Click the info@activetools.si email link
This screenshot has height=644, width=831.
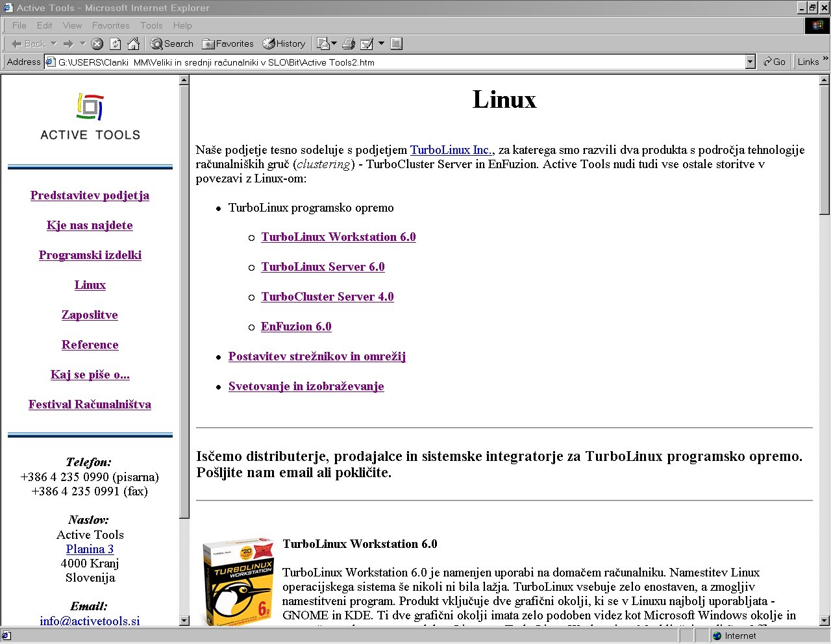(90, 621)
